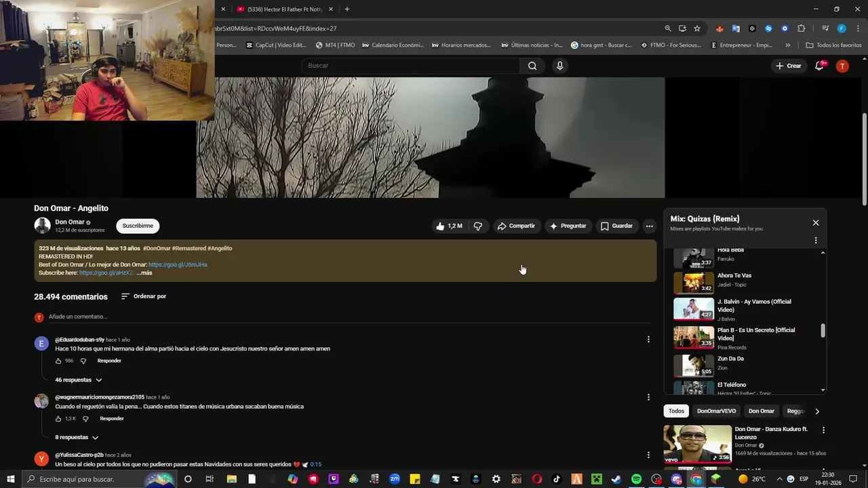
Task: Reply to wagnermauriciomongezamora2105 comment
Action: tap(112, 418)
